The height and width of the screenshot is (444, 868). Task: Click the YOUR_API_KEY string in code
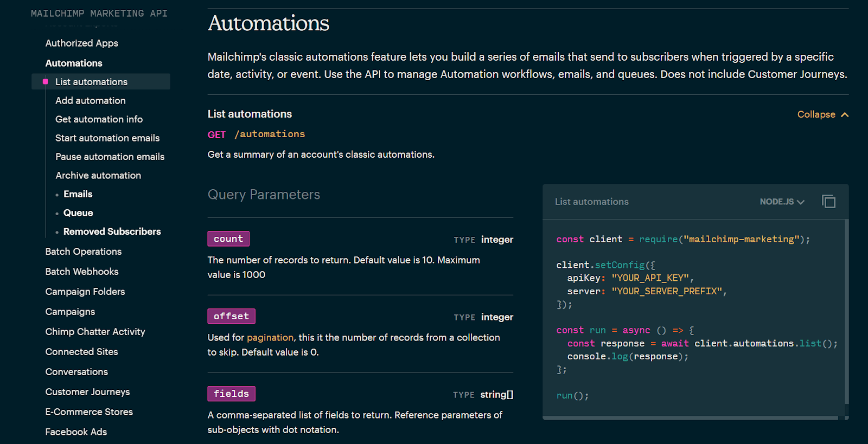tap(650, 278)
